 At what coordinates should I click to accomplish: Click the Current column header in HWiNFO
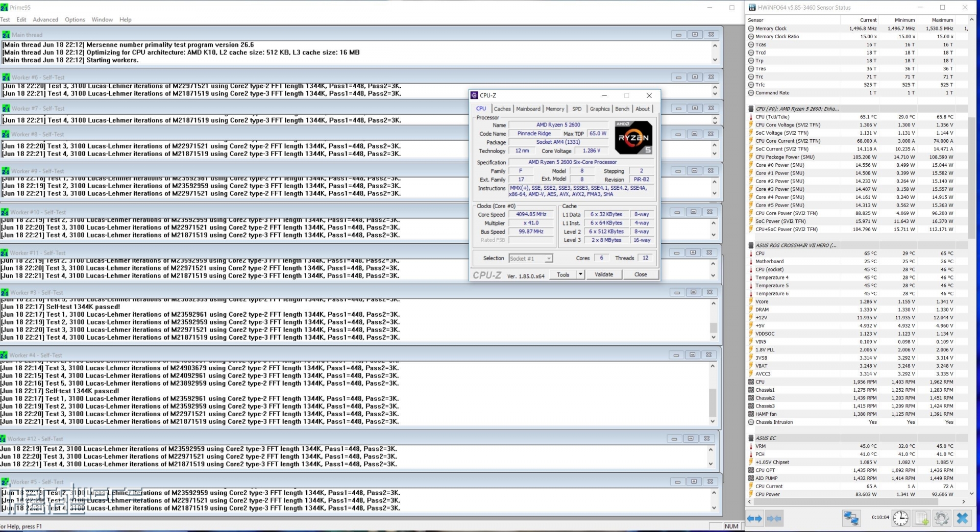click(860, 20)
